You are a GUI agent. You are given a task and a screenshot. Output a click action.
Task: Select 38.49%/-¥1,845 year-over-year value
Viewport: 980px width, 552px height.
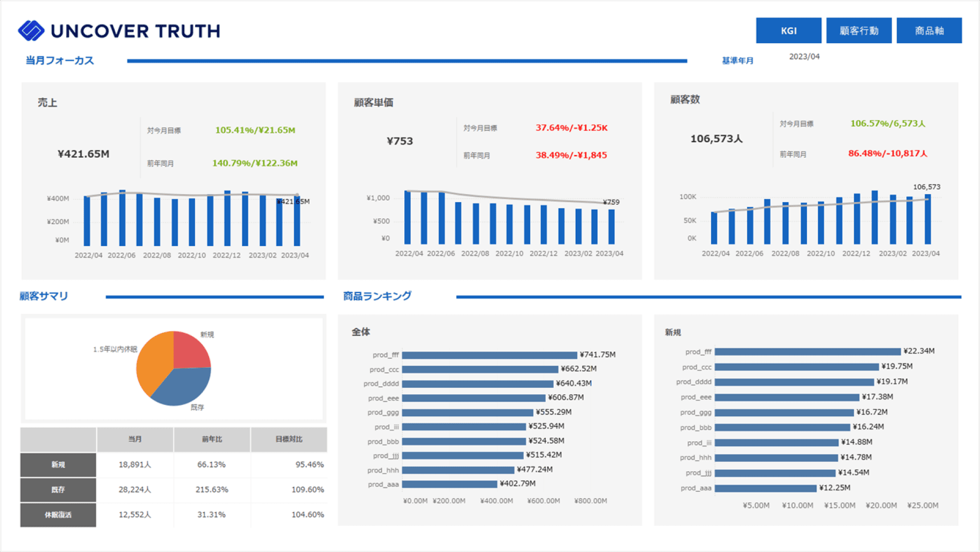pyautogui.click(x=571, y=155)
